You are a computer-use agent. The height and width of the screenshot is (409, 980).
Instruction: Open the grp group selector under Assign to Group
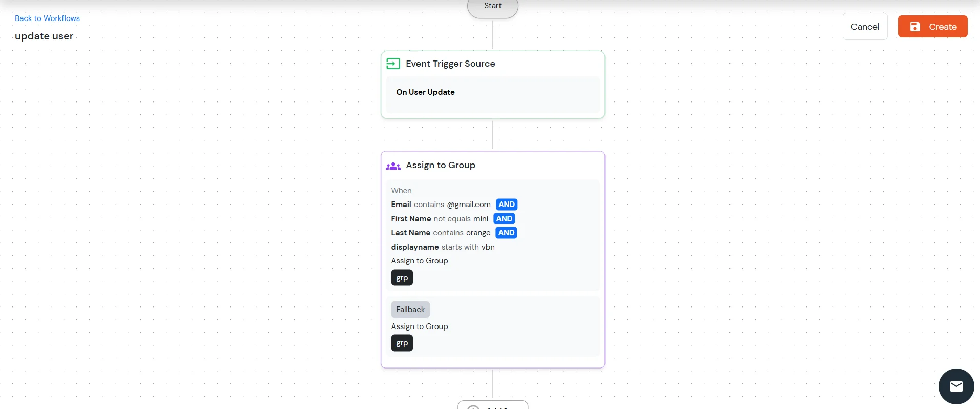tap(402, 277)
